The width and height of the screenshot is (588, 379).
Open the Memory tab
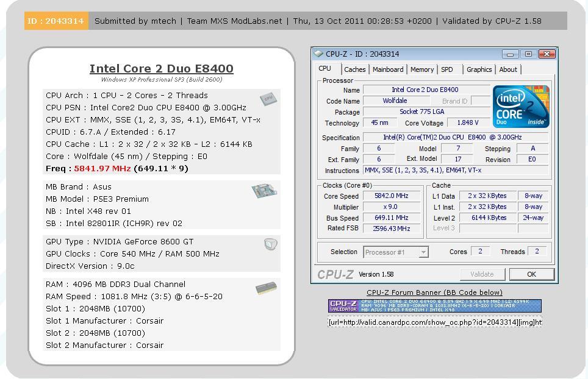click(422, 69)
